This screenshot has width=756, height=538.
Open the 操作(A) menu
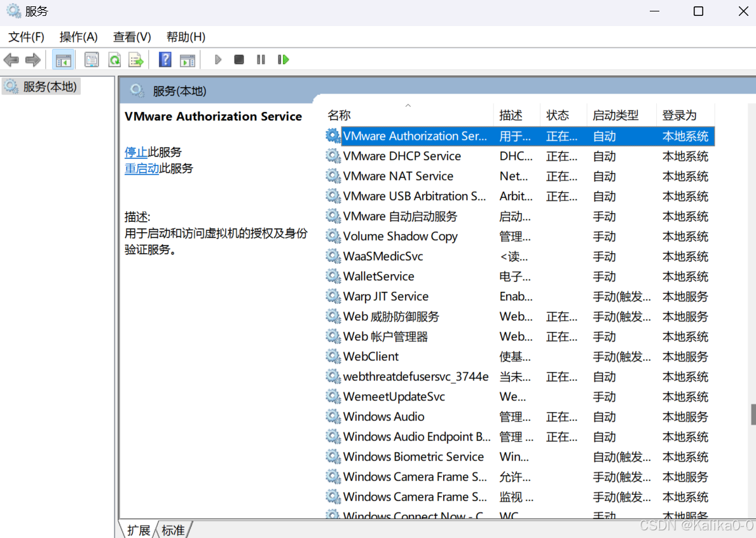tap(79, 37)
